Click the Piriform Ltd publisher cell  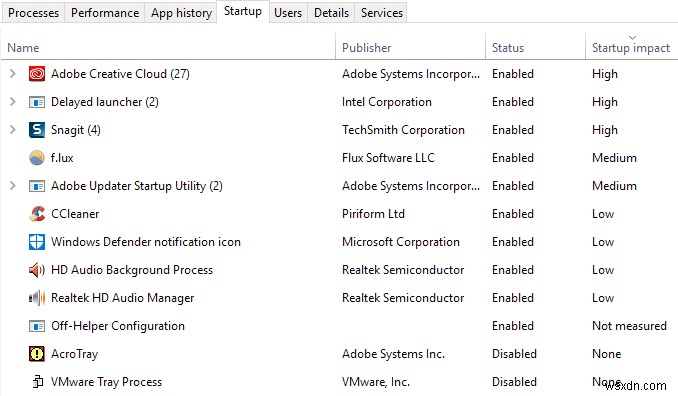(x=373, y=214)
